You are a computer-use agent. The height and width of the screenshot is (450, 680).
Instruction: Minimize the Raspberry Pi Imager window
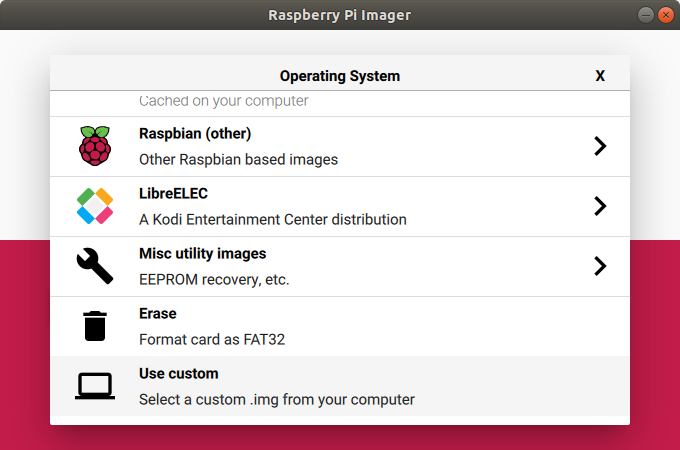pyautogui.click(x=645, y=15)
